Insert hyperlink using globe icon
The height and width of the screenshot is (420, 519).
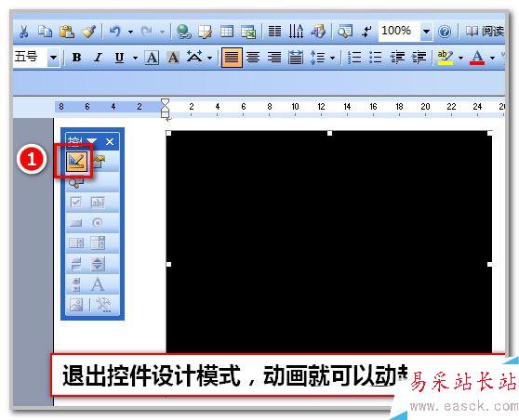point(184,32)
